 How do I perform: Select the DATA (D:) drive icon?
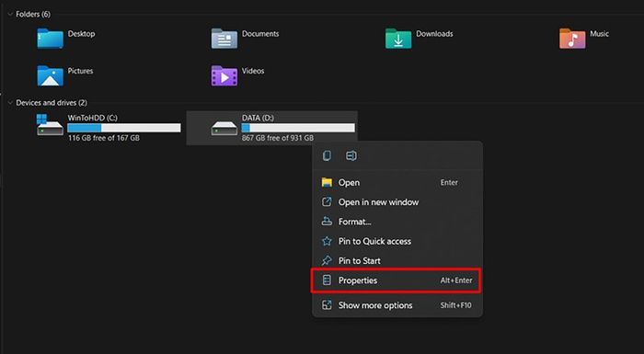tap(224, 128)
